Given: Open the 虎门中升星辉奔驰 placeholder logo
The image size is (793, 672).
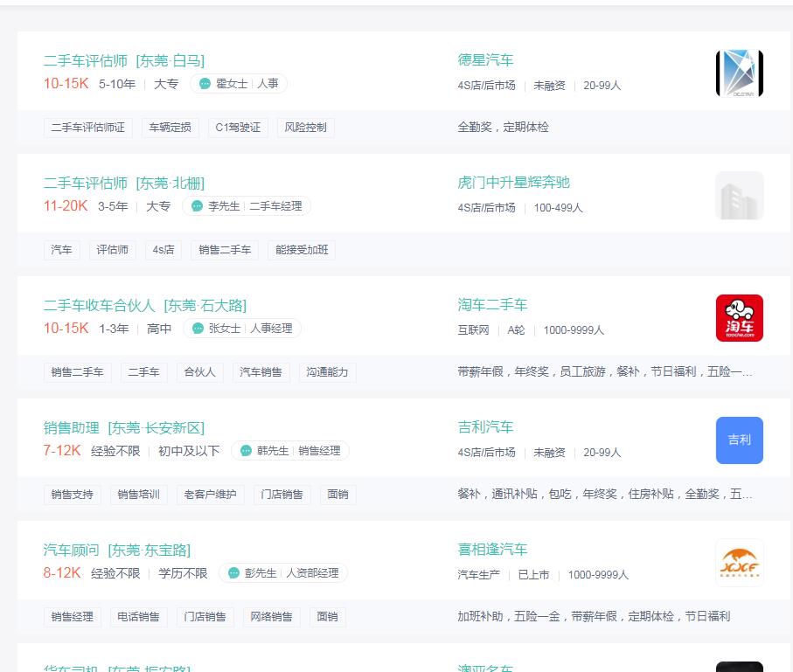Looking at the screenshot, I should (x=740, y=196).
